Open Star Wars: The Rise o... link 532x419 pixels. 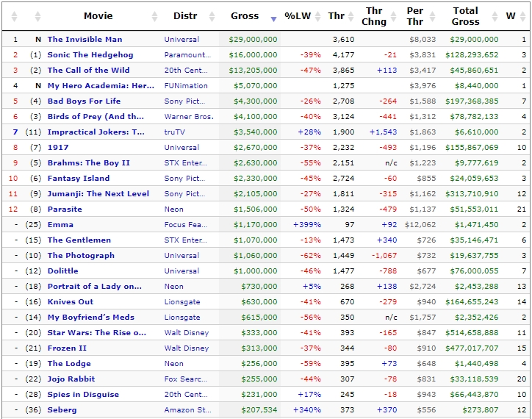point(97,333)
